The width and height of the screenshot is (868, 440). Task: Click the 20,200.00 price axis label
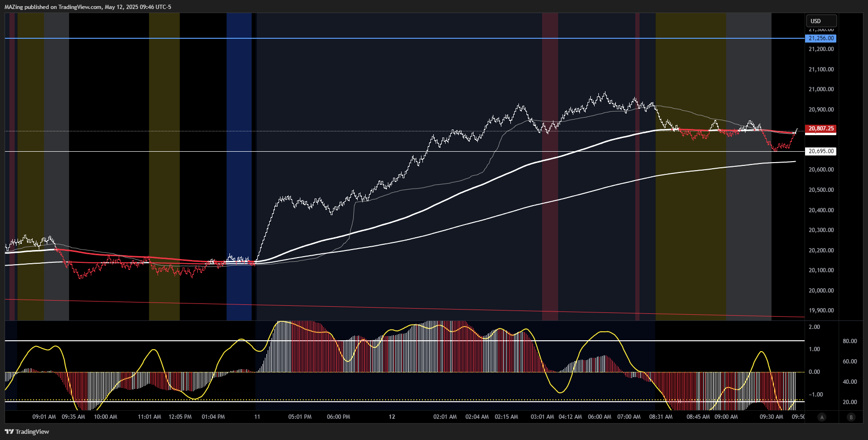point(821,250)
